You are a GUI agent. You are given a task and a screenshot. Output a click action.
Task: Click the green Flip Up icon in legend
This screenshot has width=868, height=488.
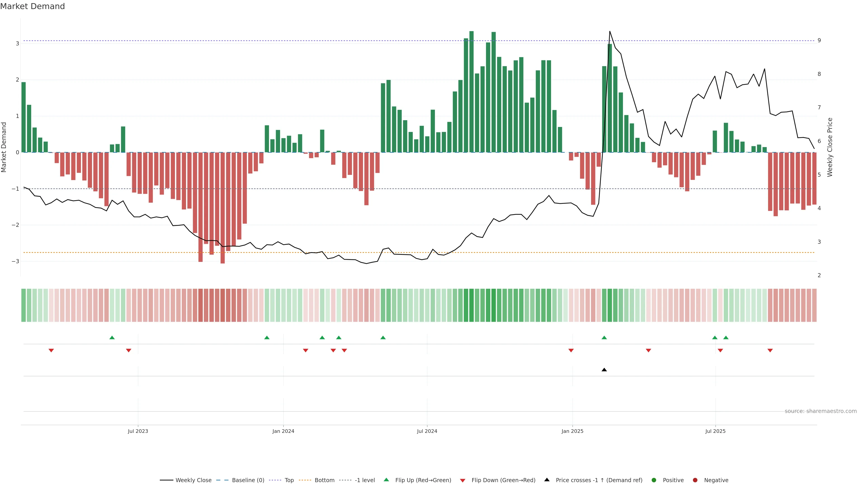(x=387, y=480)
